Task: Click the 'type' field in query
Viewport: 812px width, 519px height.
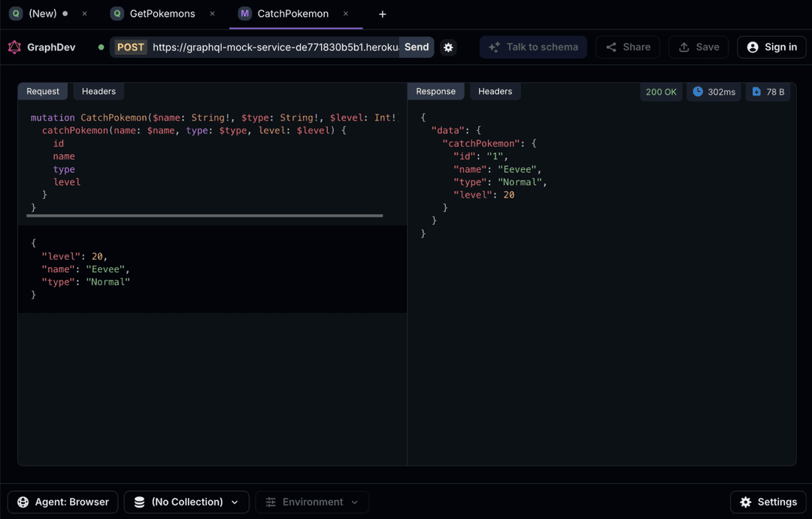Action: pos(64,169)
